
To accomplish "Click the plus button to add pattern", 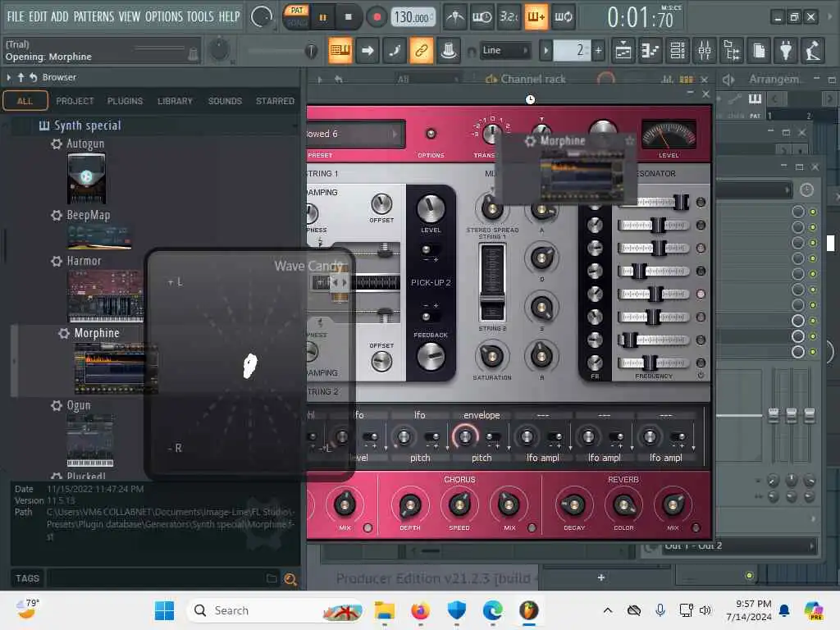I will tap(598, 51).
